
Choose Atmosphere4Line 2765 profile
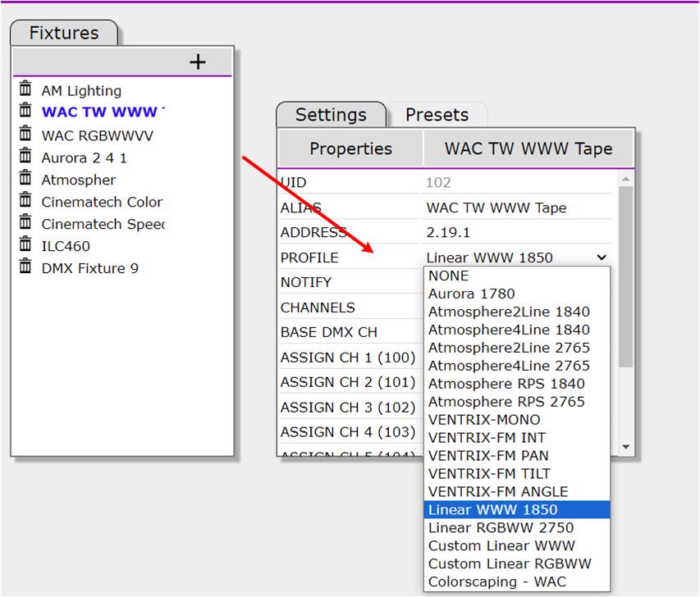[x=516, y=366]
